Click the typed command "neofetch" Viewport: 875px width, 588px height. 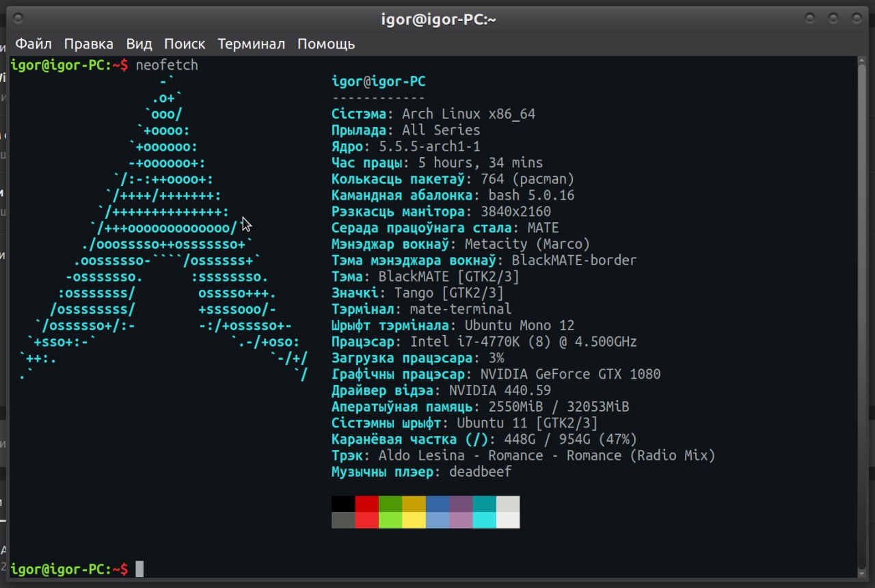(x=167, y=66)
